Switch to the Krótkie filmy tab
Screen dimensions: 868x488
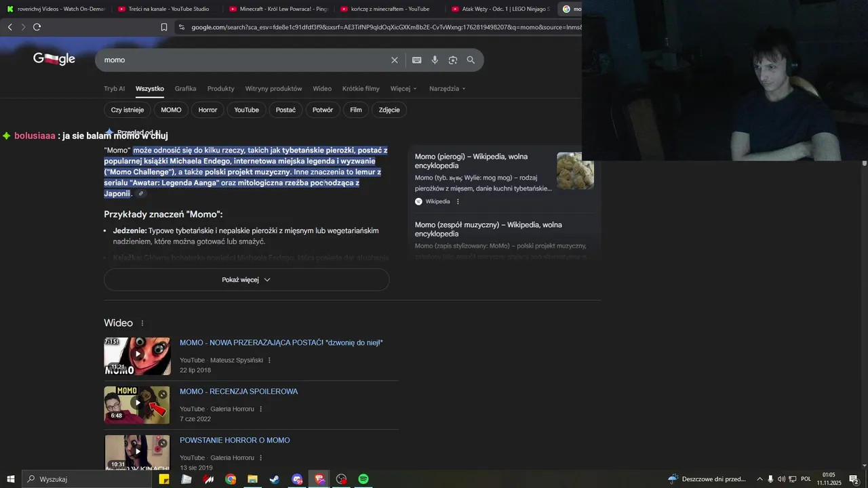click(x=361, y=89)
